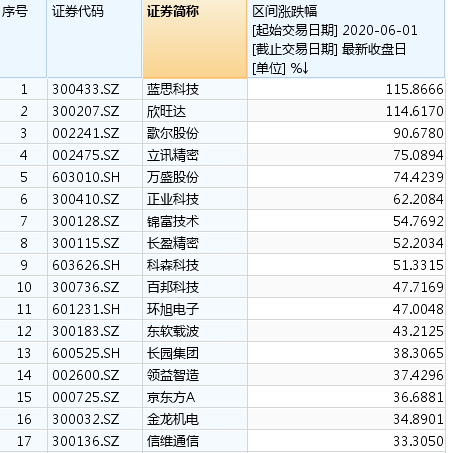Select stock name 长盈精密
This screenshot has height=453, width=450.
click(x=173, y=243)
